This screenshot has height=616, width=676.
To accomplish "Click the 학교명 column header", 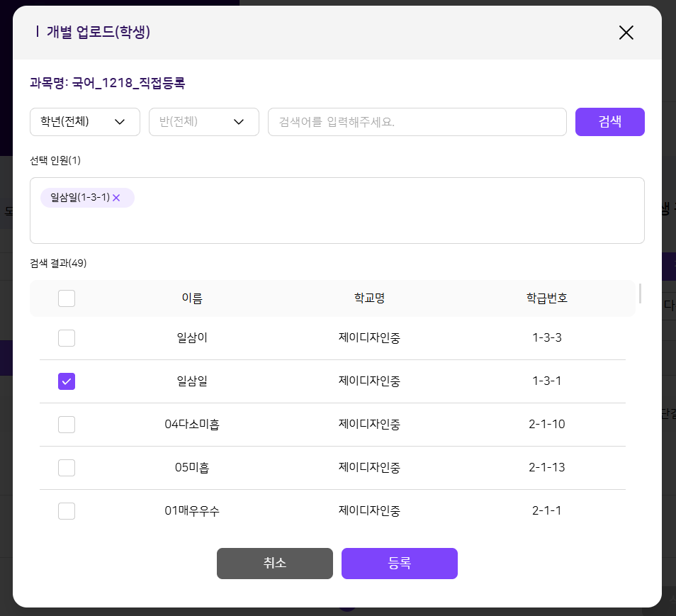I will pos(369,298).
